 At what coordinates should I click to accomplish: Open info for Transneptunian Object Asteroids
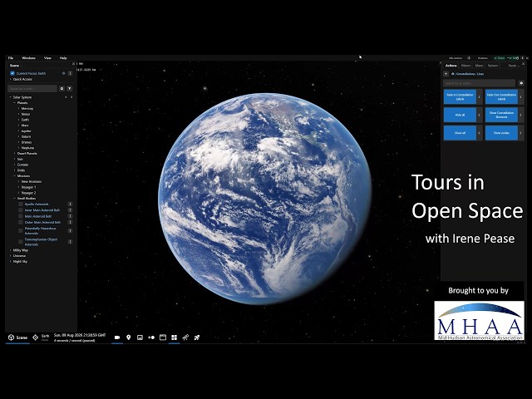(x=70, y=242)
